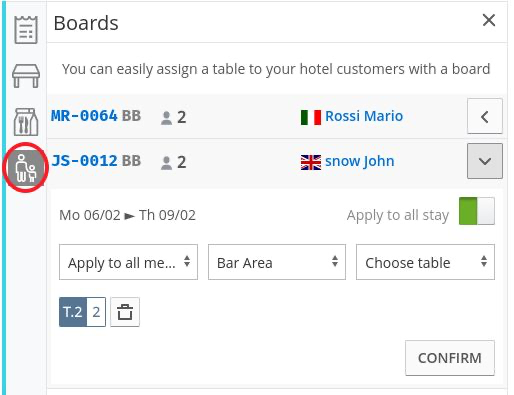Open the Rossi Mario customer link
Screen dimensions: 514x395
coord(364,116)
